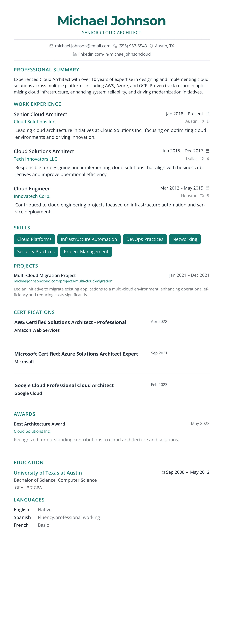Image resolution: width=228 pixels, height=644 pixels.
Task: Click location pin next to Dallas, TX
Action: click(208, 159)
